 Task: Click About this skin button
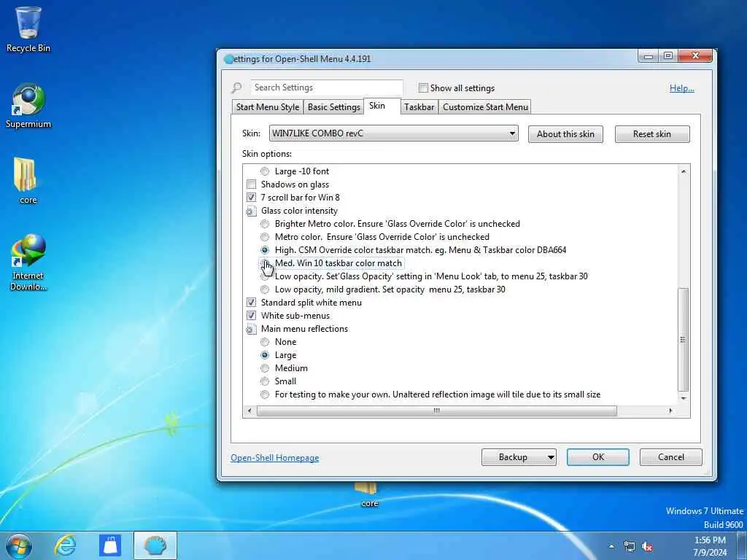click(565, 134)
